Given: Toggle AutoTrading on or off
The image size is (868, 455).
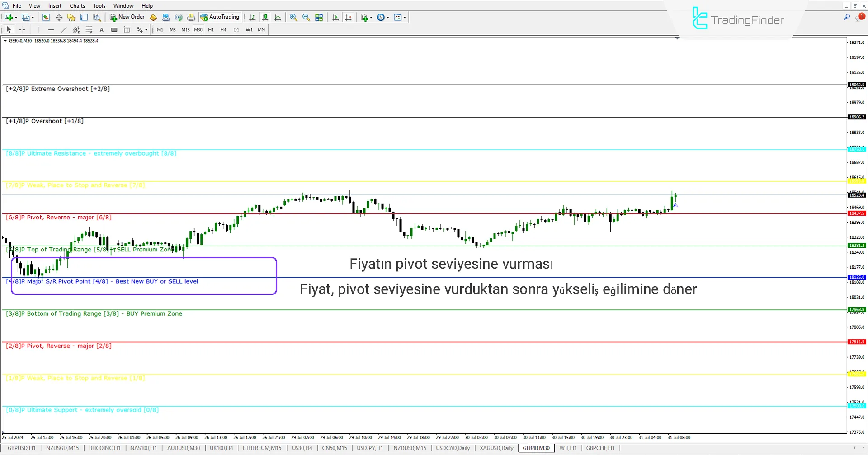Looking at the screenshot, I should 220,17.
